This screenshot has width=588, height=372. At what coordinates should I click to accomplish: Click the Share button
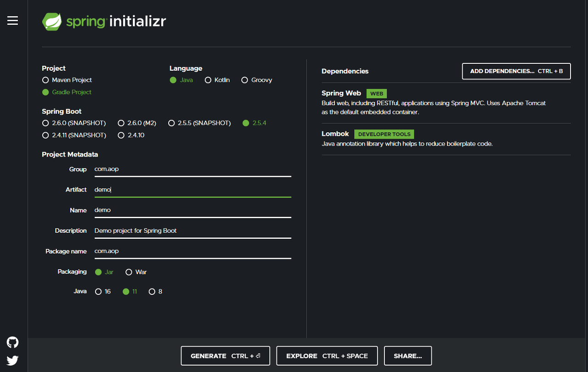[408, 356]
